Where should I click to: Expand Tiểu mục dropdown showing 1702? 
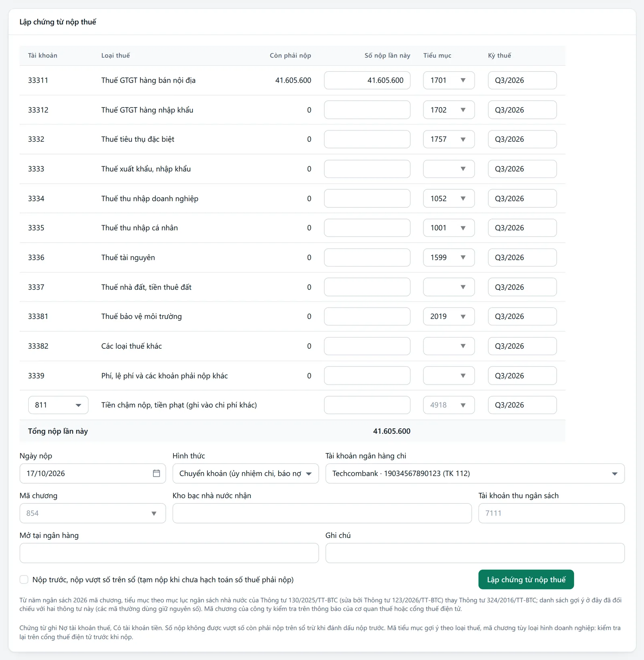[x=449, y=110]
